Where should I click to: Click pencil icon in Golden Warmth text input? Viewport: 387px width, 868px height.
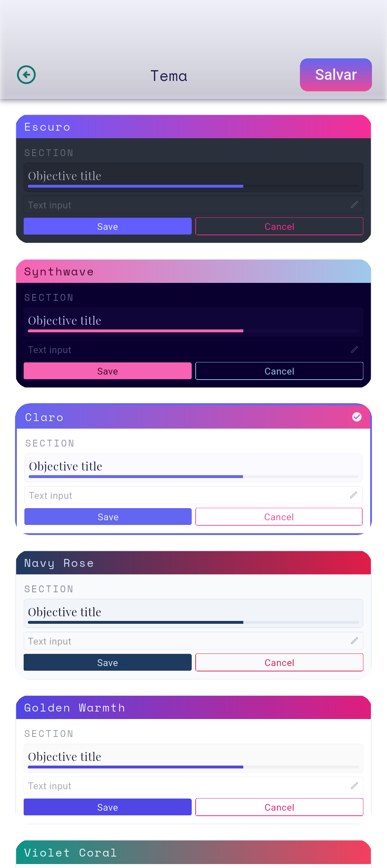[x=354, y=786]
